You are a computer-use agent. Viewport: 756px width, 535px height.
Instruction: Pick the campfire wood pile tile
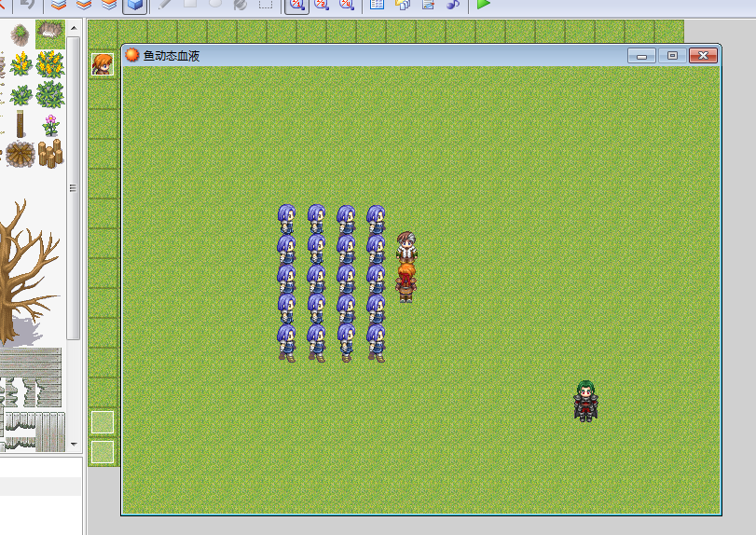[x=21, y=154]
